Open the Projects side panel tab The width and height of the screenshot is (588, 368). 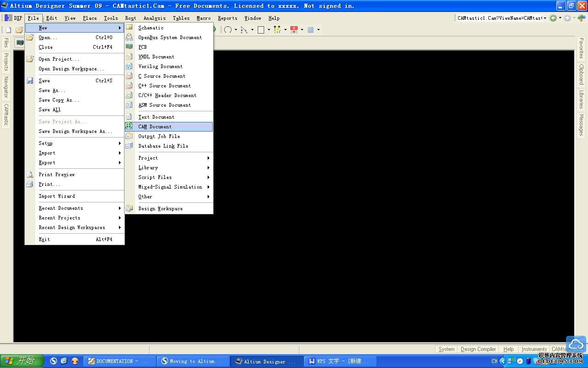click(x=6, y=62)
